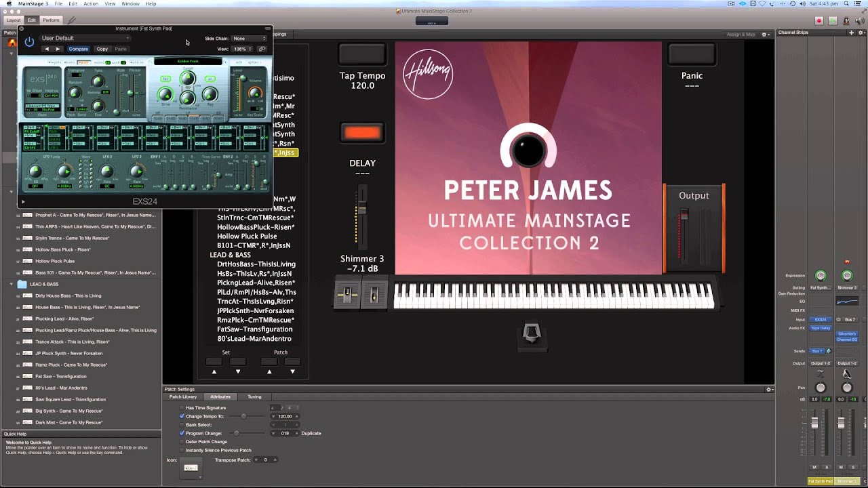The width and height of the screenshot is (868, 488).
Task: Click the plugin link chain icon
Action: click(262, 49)
